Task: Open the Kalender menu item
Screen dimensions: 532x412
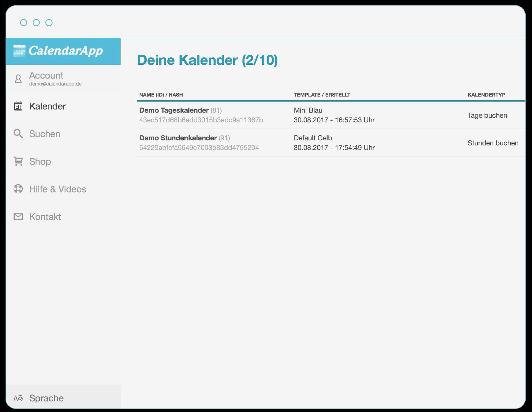Action: click(x=47, y=106)
